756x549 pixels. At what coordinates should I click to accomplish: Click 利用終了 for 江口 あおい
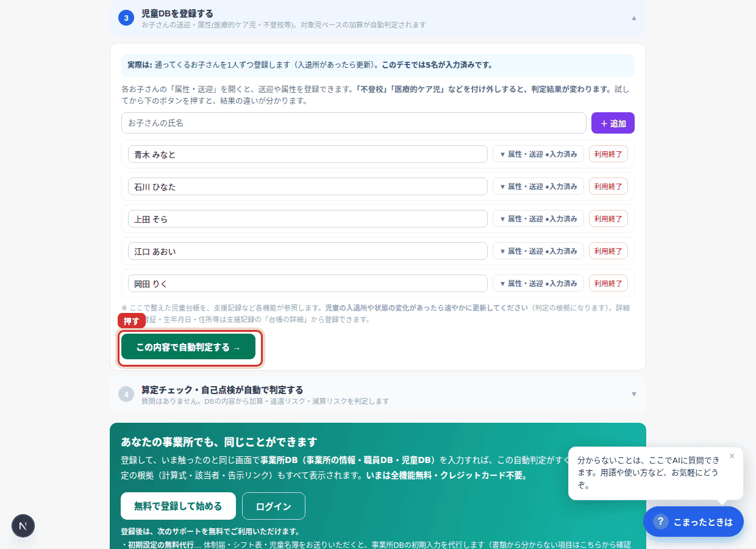click(608, 251)
